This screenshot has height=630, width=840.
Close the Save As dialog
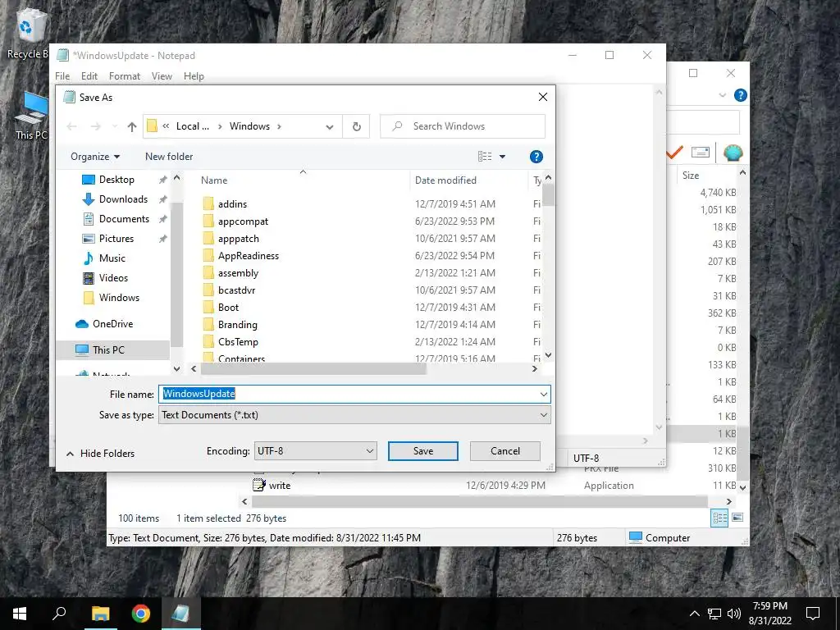543,97
